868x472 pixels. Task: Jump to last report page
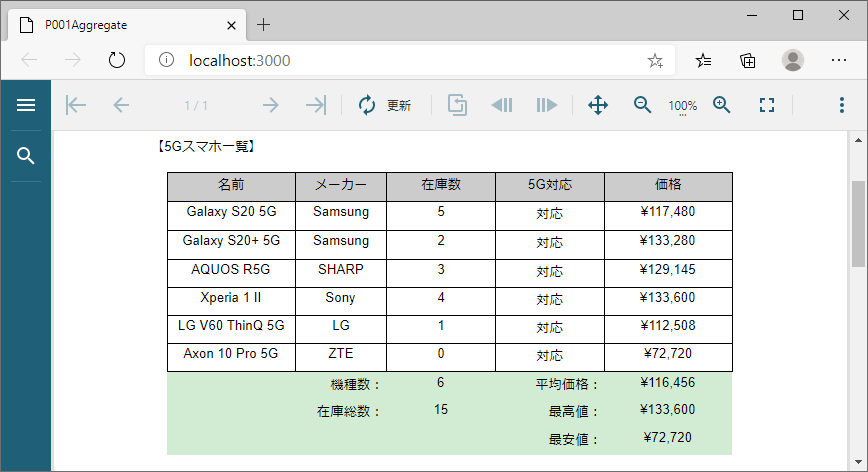click(x=316, y=105)
